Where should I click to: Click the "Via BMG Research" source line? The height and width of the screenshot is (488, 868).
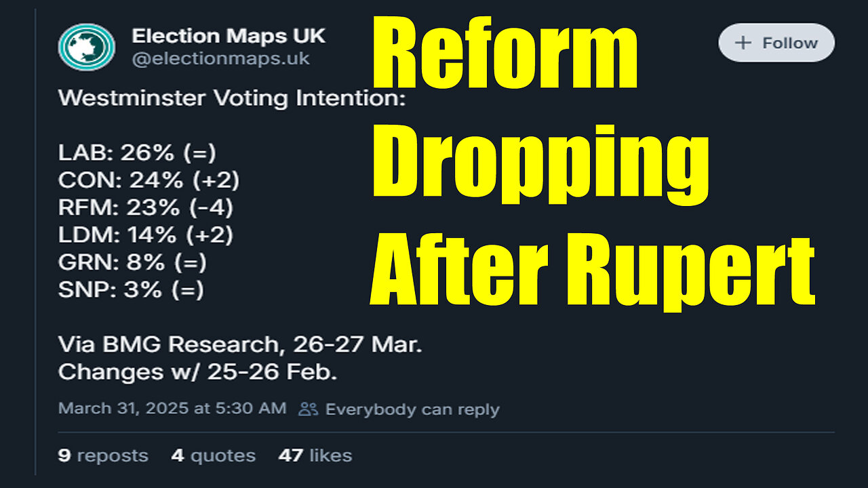[240, 344]
